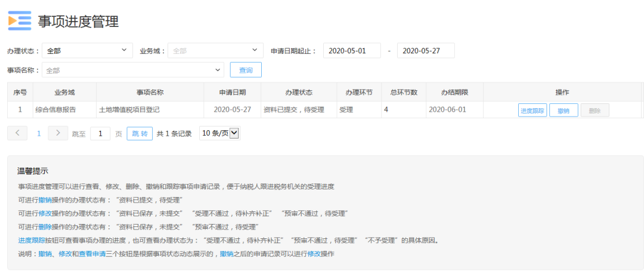644x273 pixels.
Task: Select page number 1 in pagination
Action: pos(39,134)
